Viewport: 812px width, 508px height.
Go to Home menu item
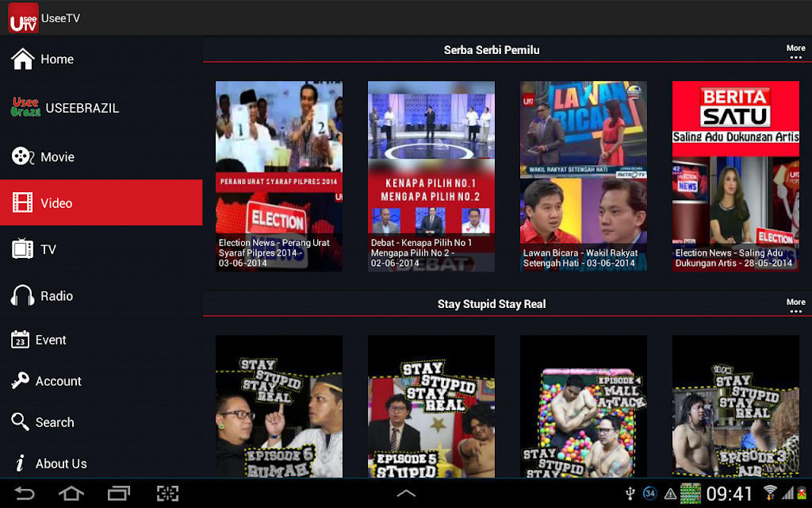tap(101, 59)
